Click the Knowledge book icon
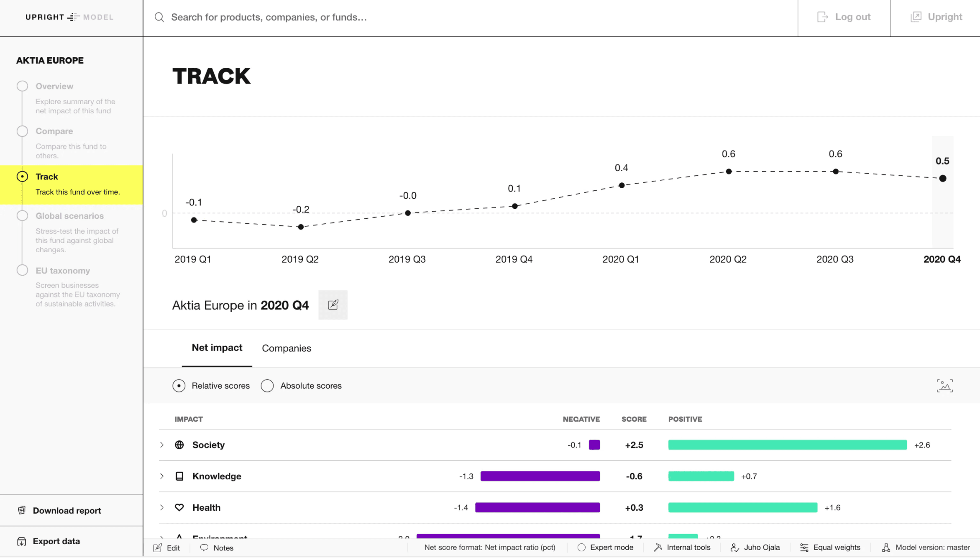 [179, 476]
